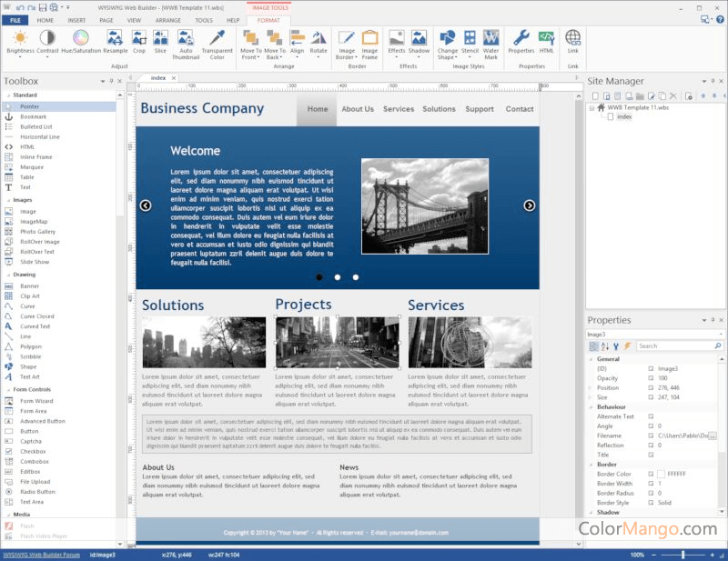Viewport: 728px width, 561px height.
Task: Collapse the Form Controls toolbox section
Action: click(x=7, y=389)
